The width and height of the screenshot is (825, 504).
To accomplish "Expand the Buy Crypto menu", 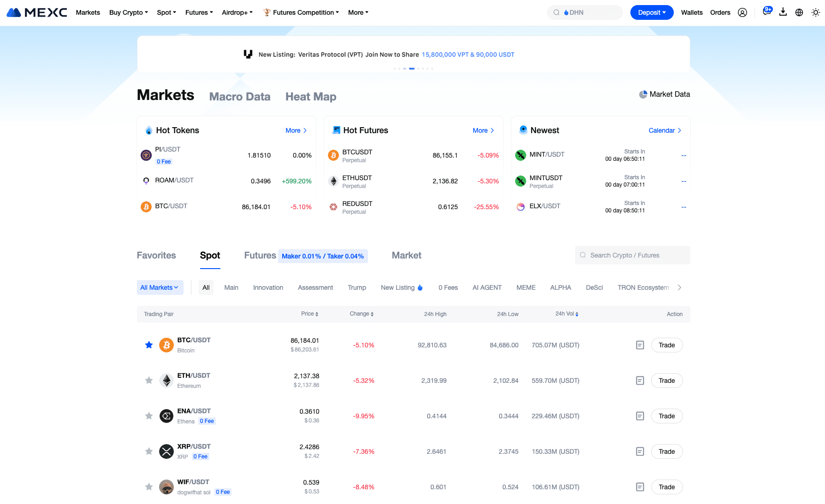I will pyautogui.click(x=129, y=12).
